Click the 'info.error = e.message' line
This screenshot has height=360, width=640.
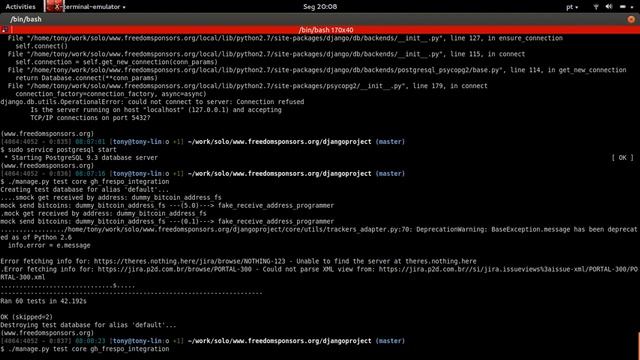[x=49, y=245]
